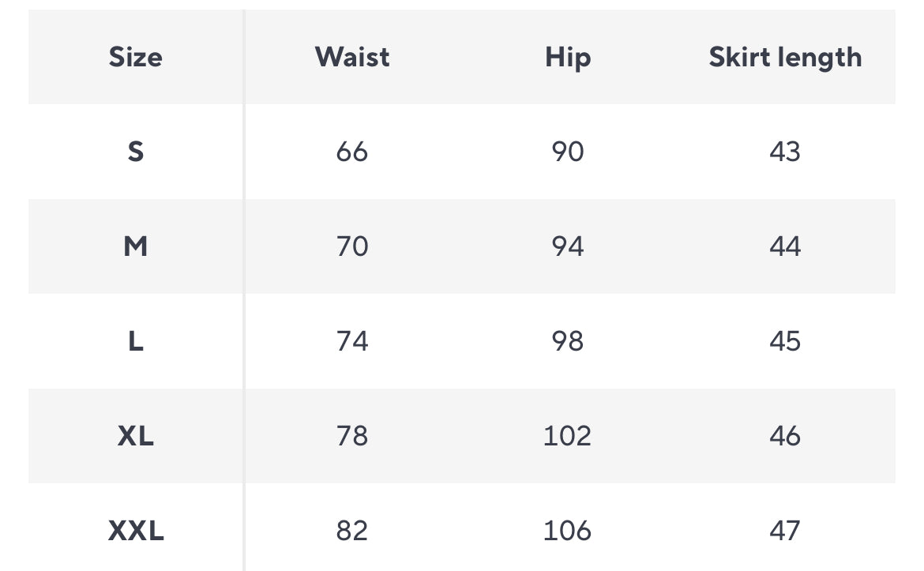Click skirt length value 43
The height and width of the screenshot is (571, 924).
pos(785,152)
